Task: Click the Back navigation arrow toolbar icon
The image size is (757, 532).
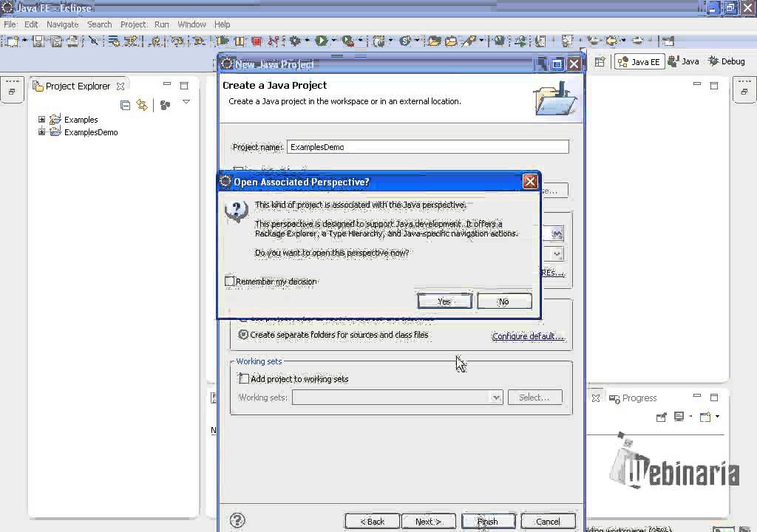Action: coord(611,41)
